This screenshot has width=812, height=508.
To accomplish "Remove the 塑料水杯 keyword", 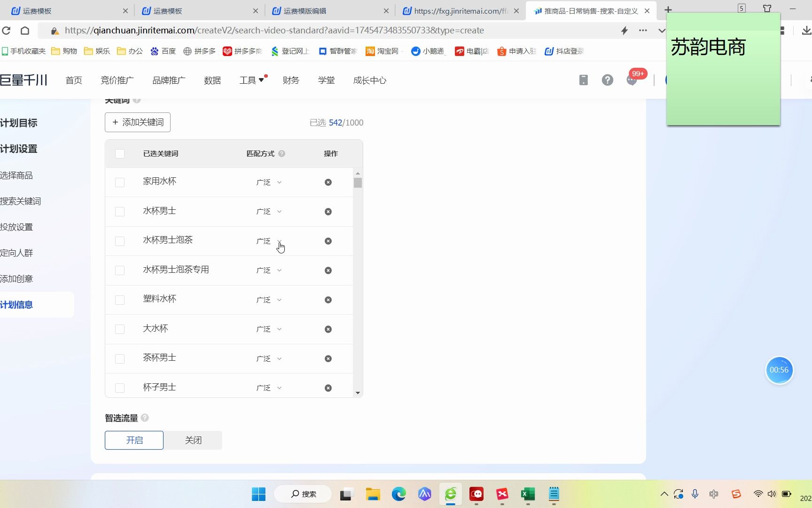I will point(328,300).
